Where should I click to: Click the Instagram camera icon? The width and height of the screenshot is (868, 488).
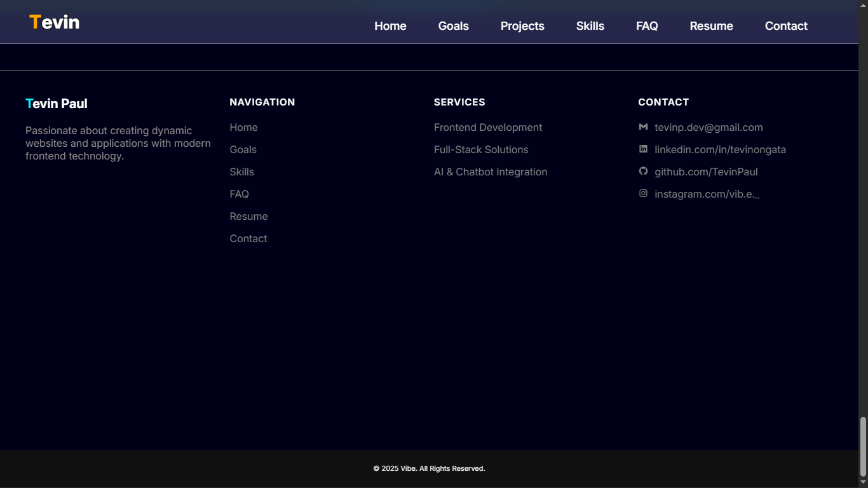coord(643,194)
